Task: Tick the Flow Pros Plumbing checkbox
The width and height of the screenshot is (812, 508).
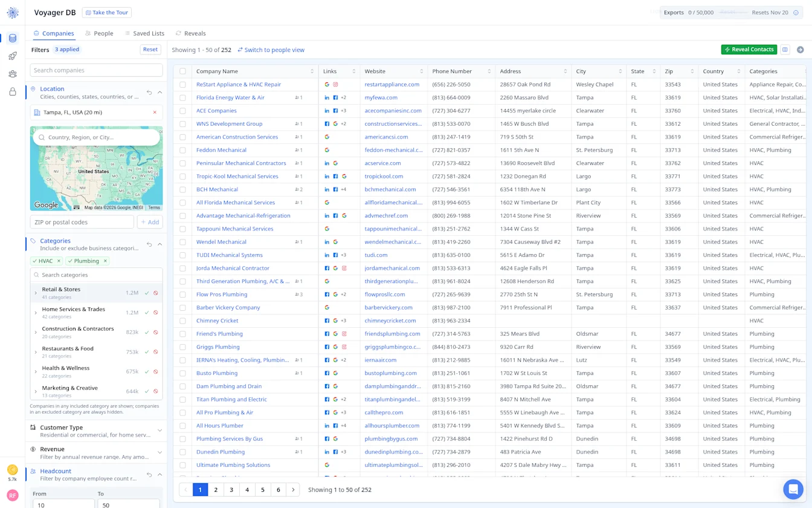Action: tap(183, 295)
